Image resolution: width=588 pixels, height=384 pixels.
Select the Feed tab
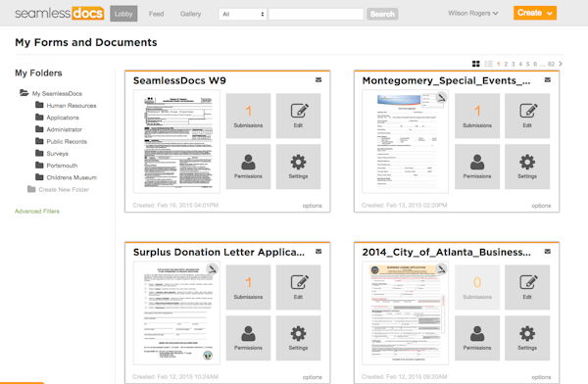tap(156, 14)
